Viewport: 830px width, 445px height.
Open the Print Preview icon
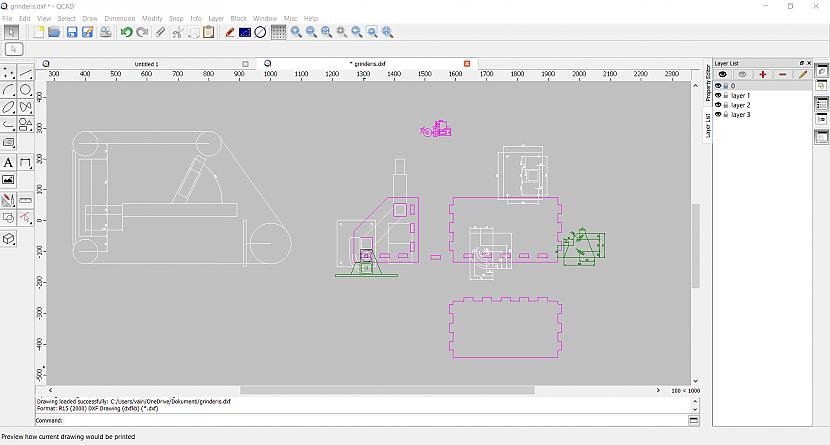pos(106,32)
